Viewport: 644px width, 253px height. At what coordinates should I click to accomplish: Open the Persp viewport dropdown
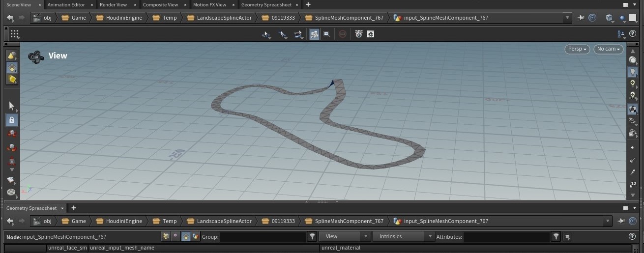coord(577,49)
